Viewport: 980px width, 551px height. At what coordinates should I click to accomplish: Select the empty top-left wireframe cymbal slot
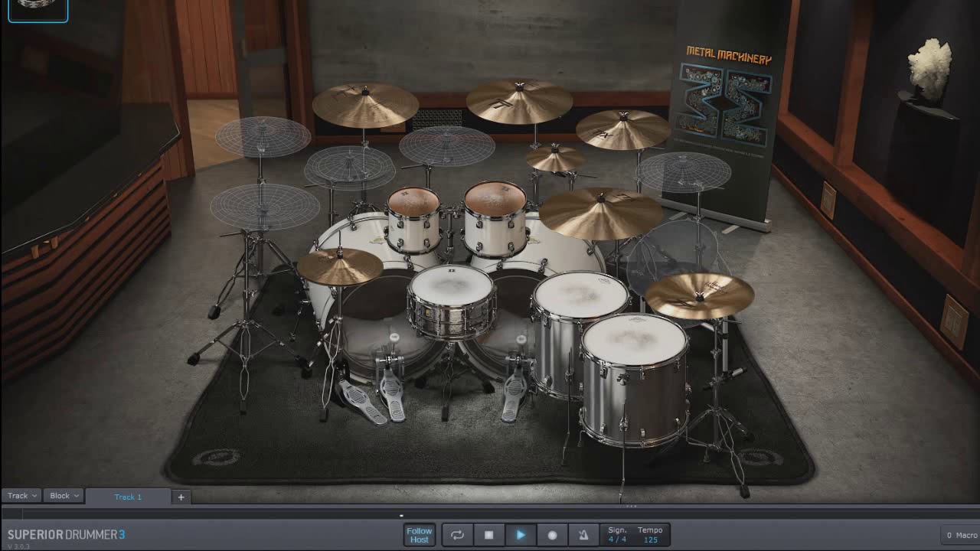point(263,136)
